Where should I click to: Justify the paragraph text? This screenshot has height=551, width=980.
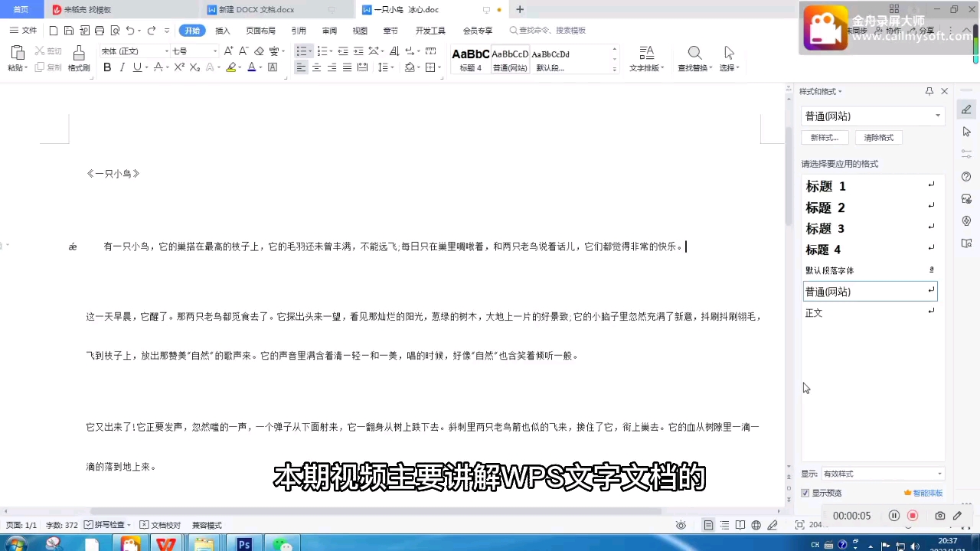click(x=347, y=67)
